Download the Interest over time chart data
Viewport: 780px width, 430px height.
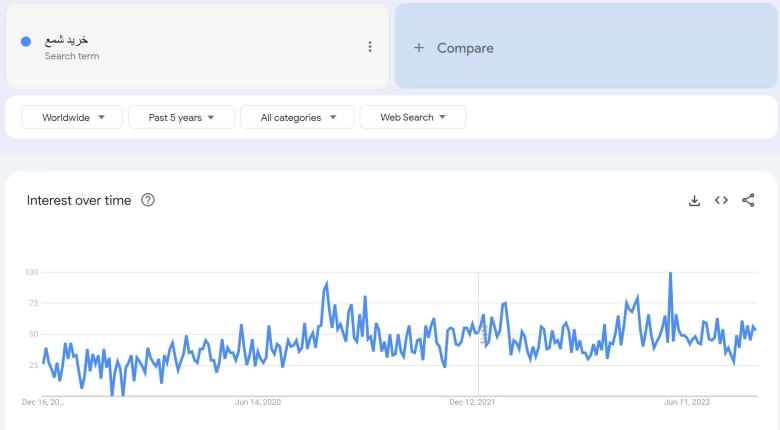click(x=694, y=201)
